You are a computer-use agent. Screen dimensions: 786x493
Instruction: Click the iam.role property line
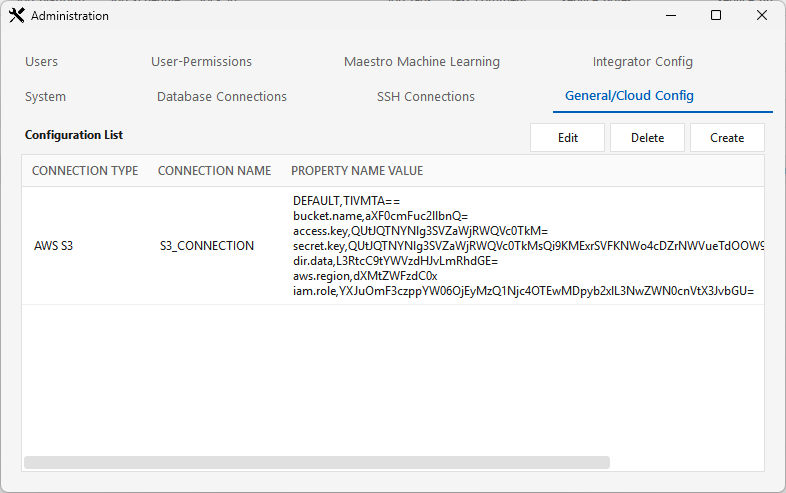tap(523, 291)
